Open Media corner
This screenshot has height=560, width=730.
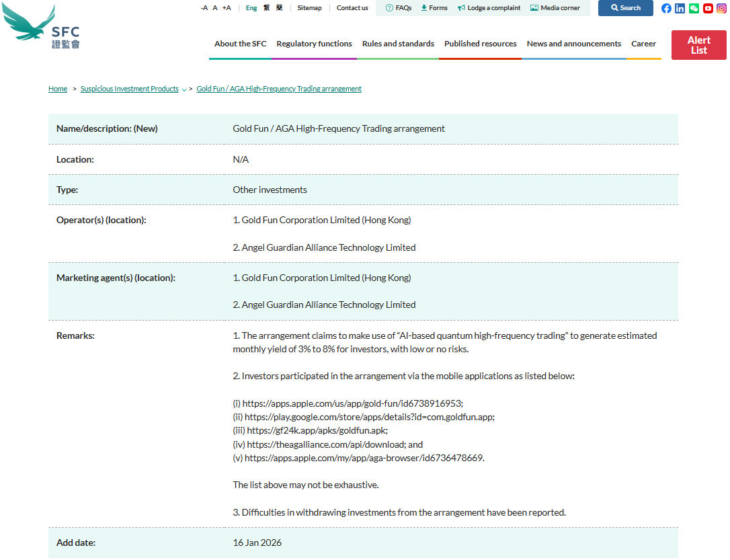click(555, 8)
